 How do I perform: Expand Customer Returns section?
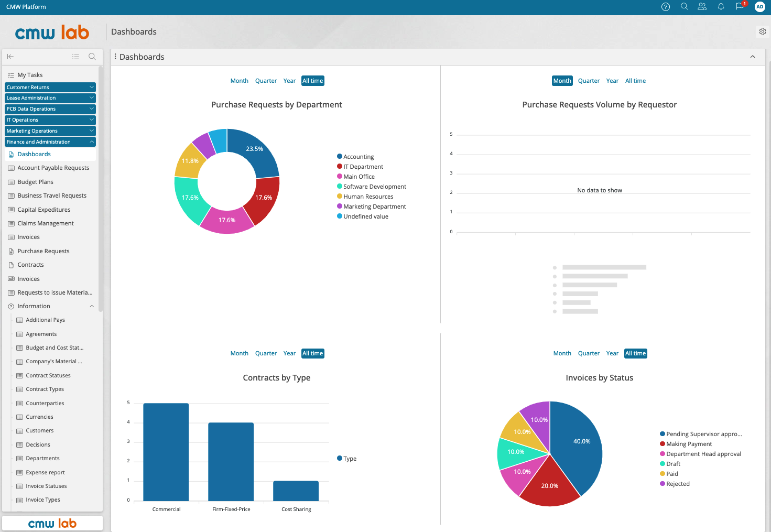[x=50, y=87]
